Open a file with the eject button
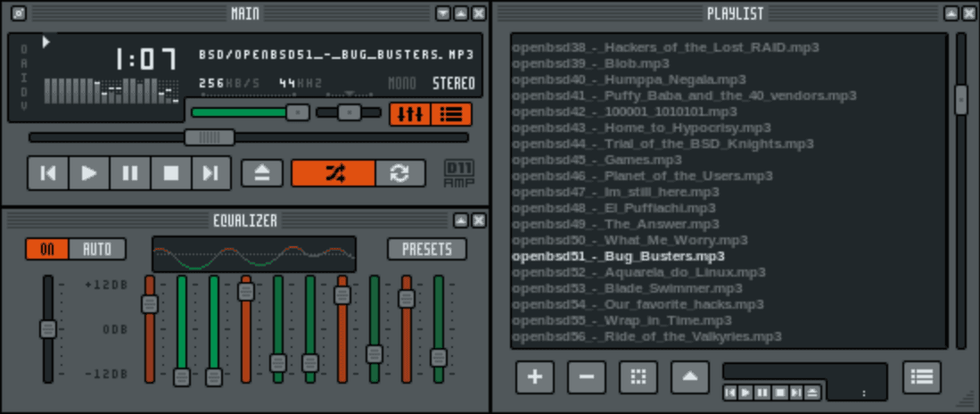 click(262, 173)
